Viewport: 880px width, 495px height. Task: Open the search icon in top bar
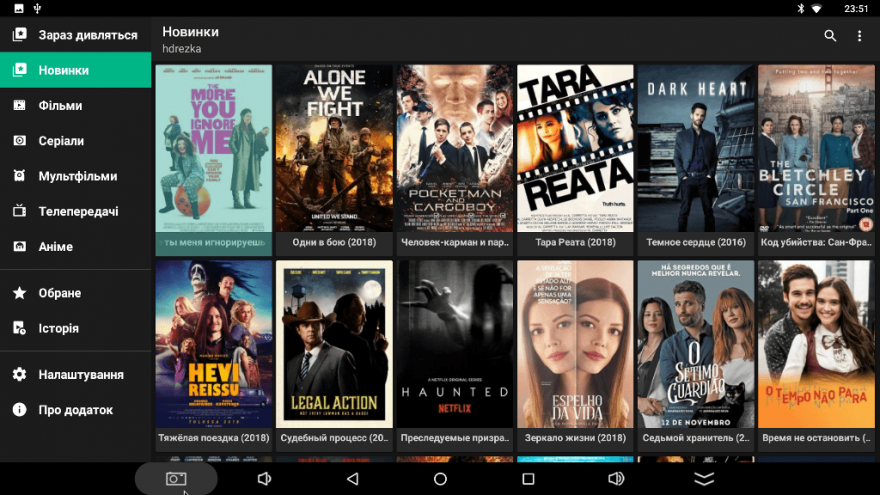coord(830,36)
